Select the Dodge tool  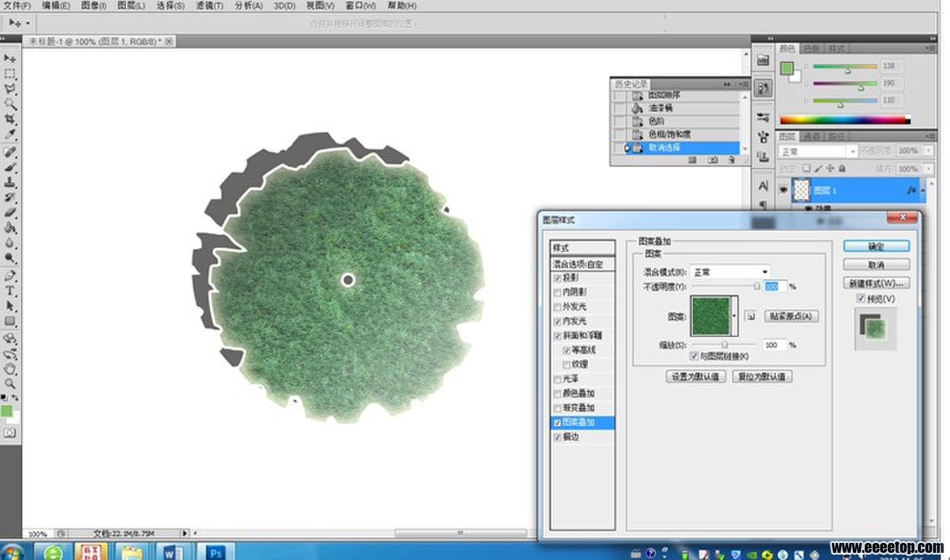point(10,258)
